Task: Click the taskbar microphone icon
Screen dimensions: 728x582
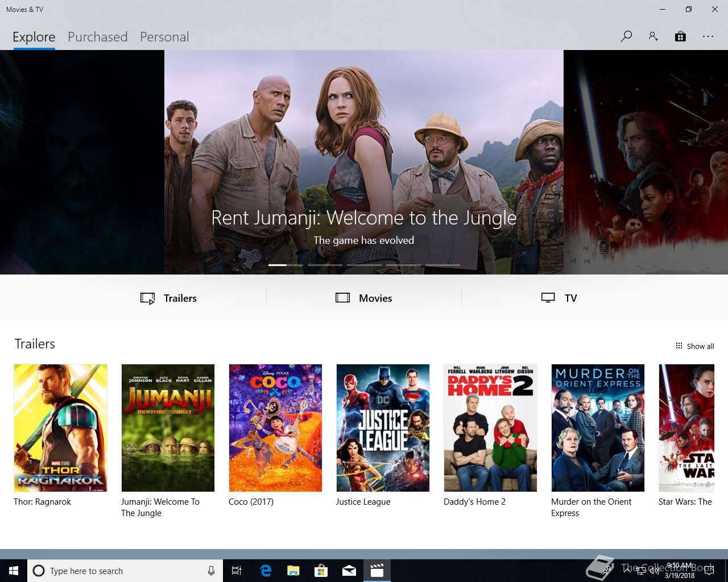Action: pos(211,571)
